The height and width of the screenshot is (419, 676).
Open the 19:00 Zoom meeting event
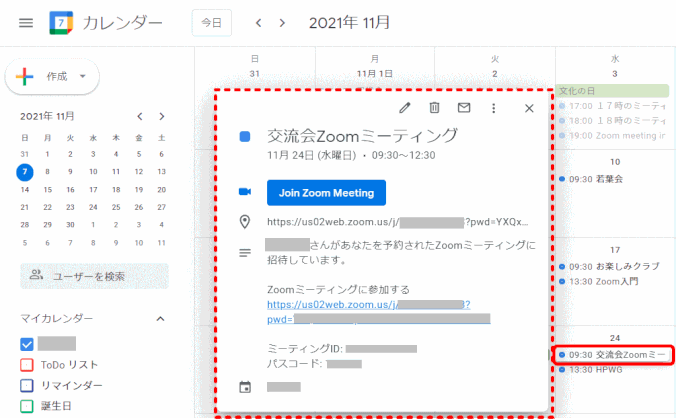click(613, 136)
